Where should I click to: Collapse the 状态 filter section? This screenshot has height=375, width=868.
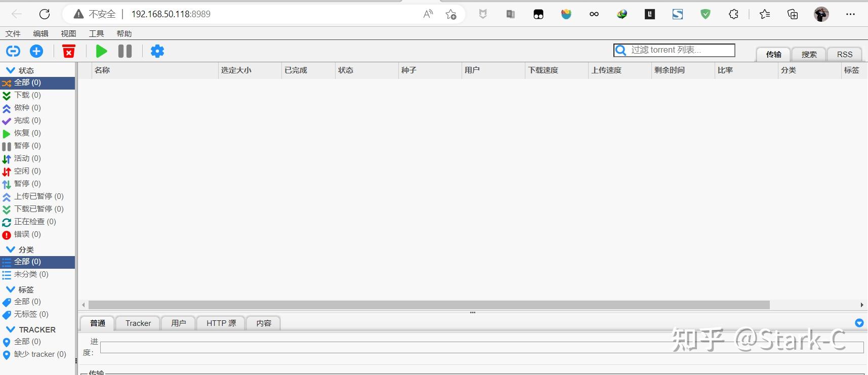pyautogui.click(x=10, y=70)
